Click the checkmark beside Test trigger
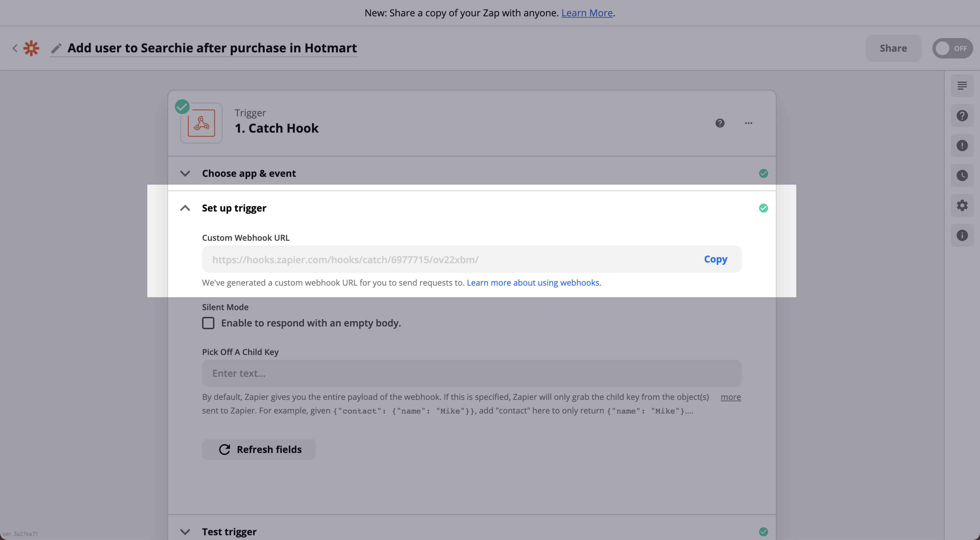 click(763, 531)
